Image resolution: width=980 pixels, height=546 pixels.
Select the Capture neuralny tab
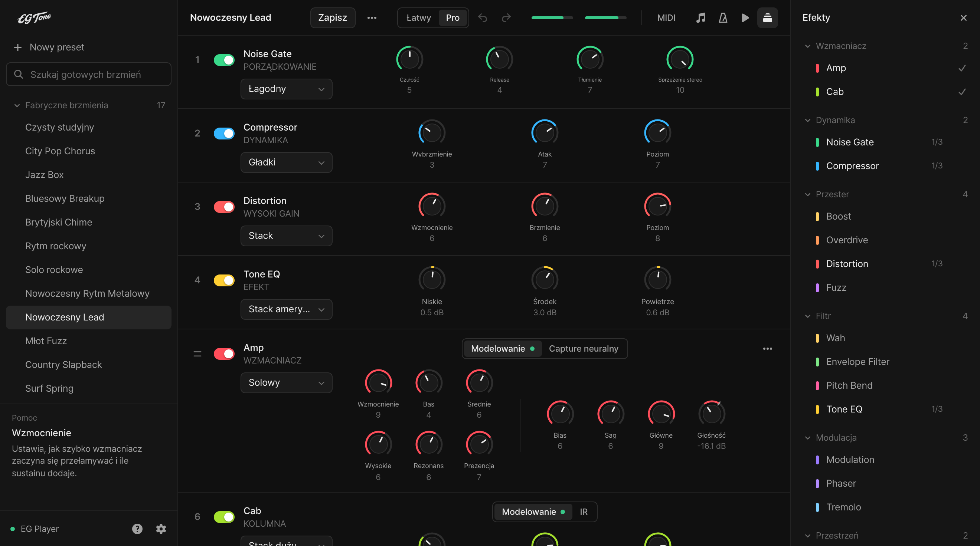tap(583, 349)
